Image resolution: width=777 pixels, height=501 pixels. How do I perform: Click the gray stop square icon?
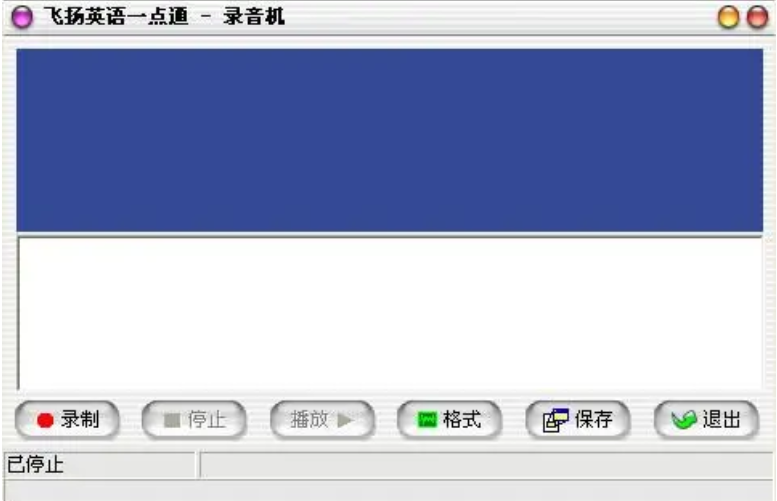tap(172, 420)
